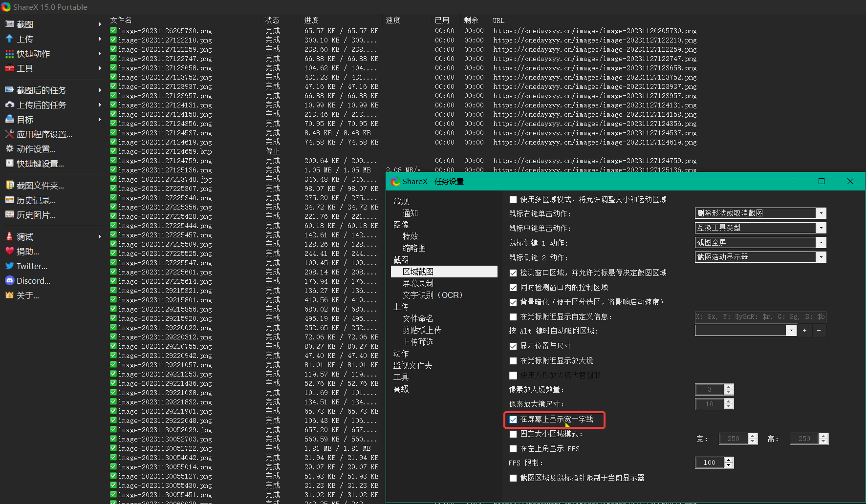Select 高级 in settings tree
The image size is (866, 504).
(x=401, y=389)
